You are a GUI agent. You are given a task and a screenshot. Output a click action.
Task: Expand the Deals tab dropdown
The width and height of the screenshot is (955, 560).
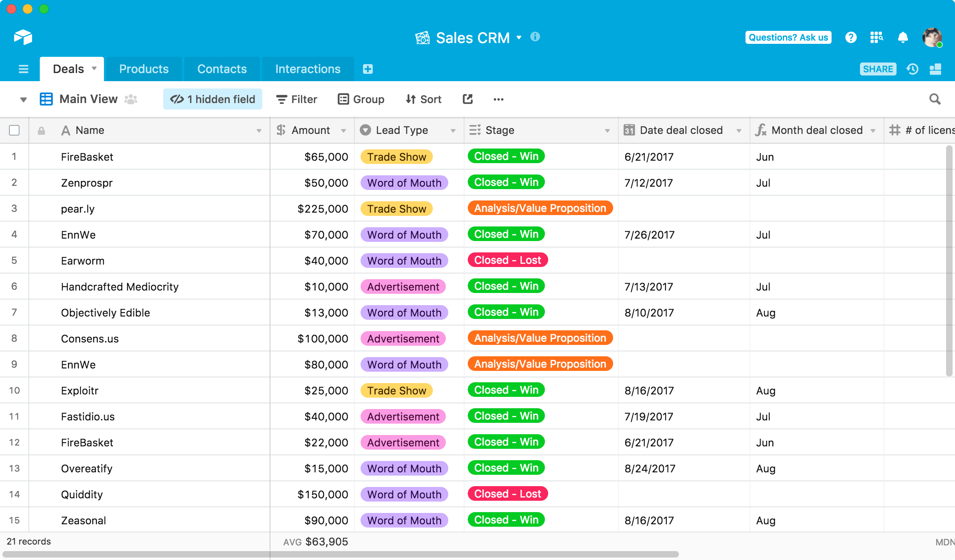(93, 69)
